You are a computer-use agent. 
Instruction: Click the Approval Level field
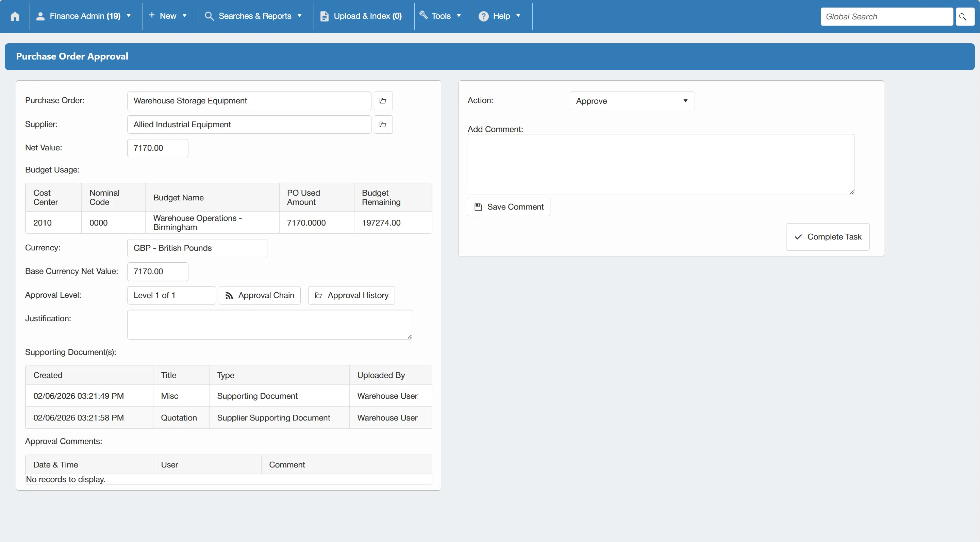pos(171,295)
